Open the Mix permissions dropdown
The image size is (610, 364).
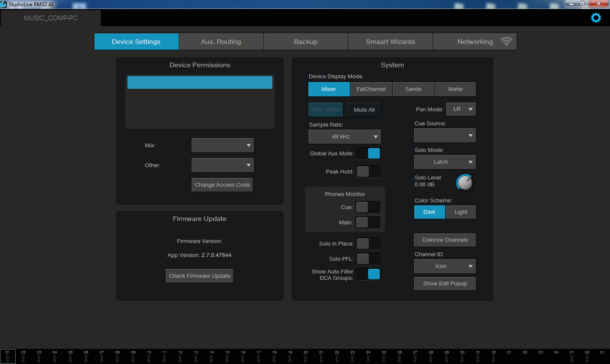pos(223,145)
